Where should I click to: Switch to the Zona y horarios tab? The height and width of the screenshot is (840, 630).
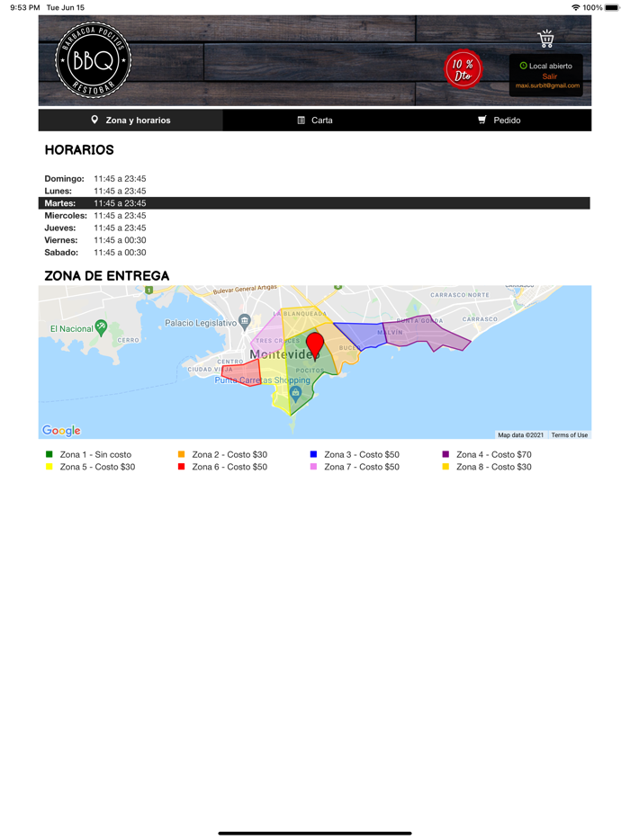click(x=130, y=120)
